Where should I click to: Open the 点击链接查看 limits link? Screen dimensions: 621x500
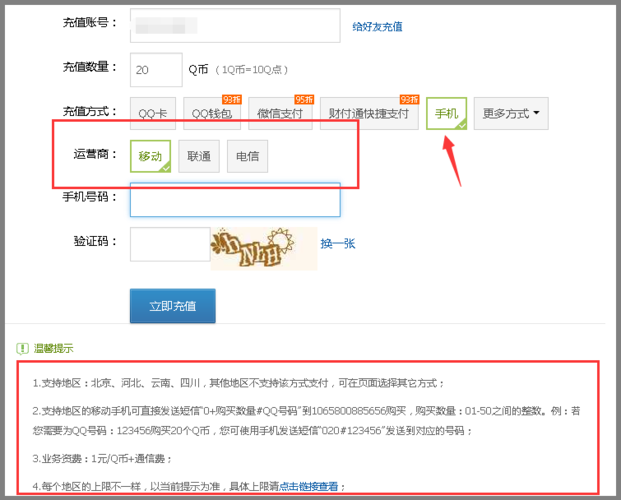pos(309,486)
